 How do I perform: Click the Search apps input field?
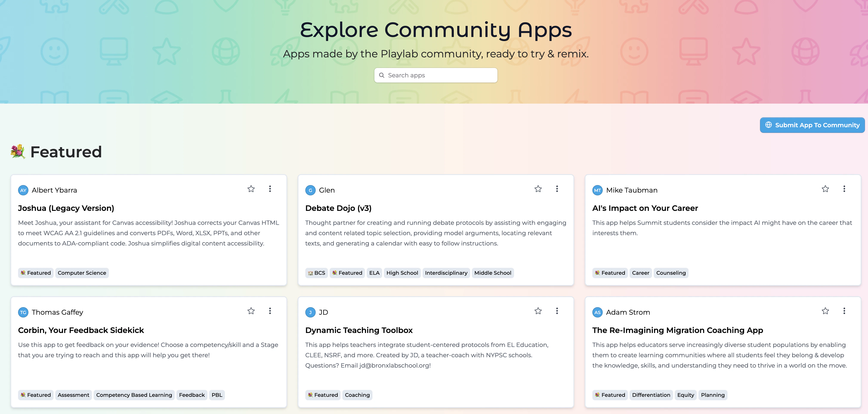pos(436,75)
